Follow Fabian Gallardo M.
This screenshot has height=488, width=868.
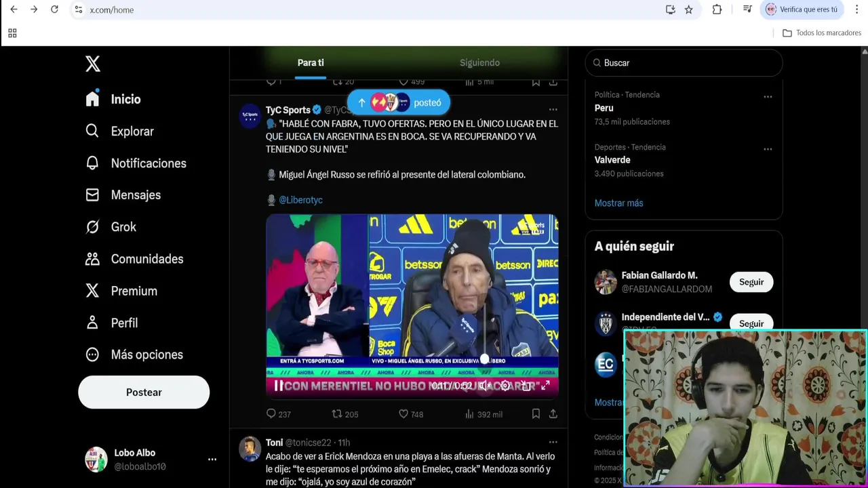tap(751, 282)
